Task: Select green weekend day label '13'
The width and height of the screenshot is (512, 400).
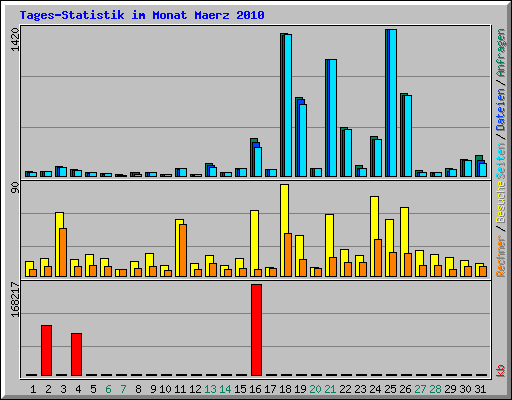Action: point(210,389)
